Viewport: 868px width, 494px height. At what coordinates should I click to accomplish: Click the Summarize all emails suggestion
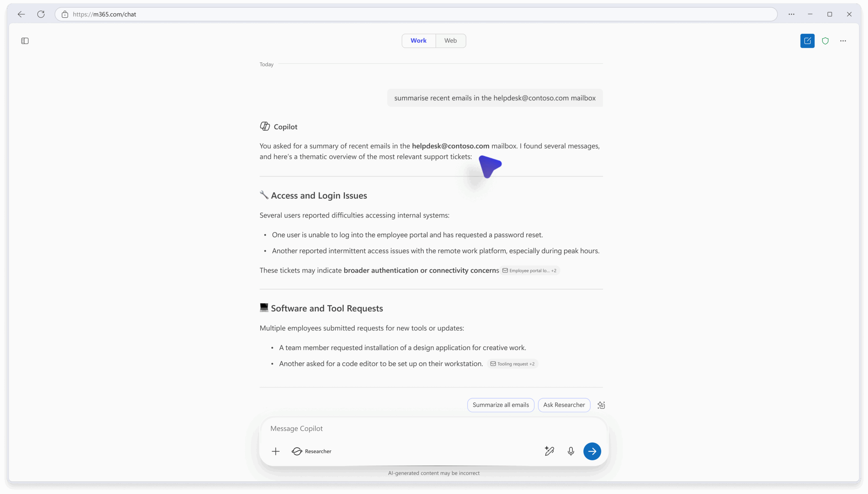500,405
